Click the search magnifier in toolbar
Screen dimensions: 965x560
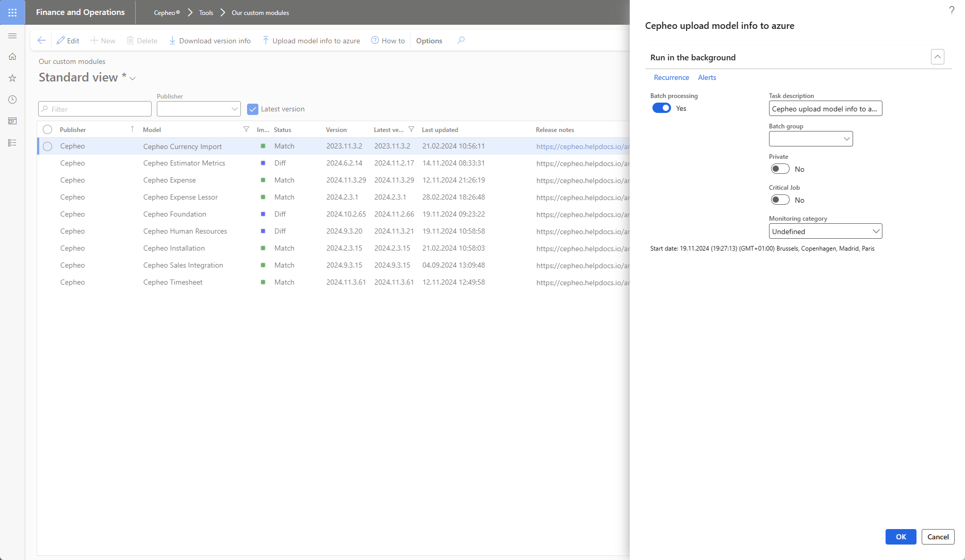(461, 41)
